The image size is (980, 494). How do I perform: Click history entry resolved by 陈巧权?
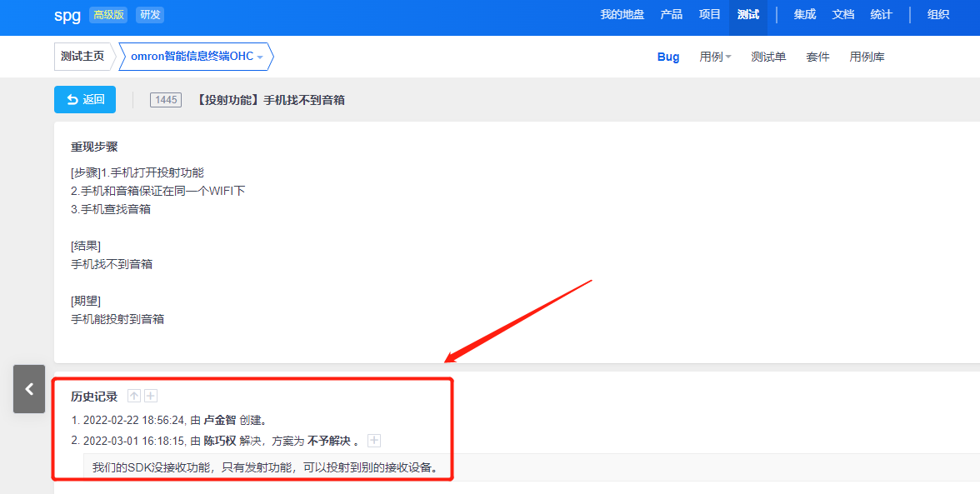click(216, 441)
